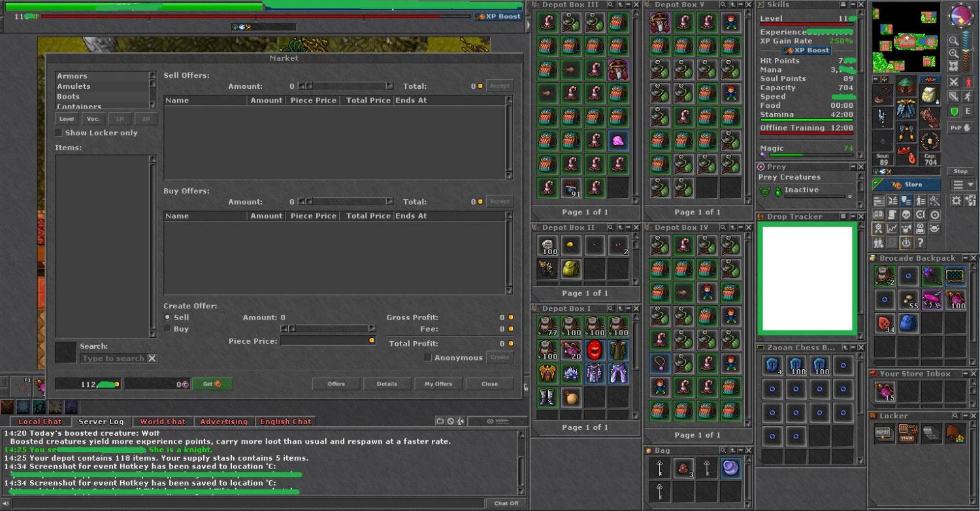Screen dimensions: 980x511
Task: Toggle the Chat Off button
Action: pos(506,503)
